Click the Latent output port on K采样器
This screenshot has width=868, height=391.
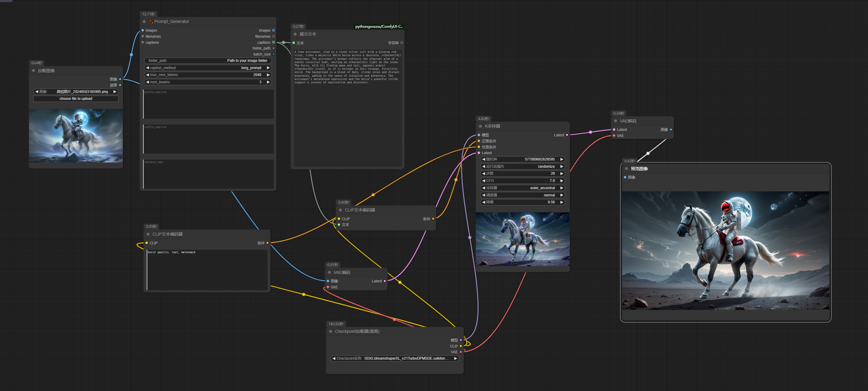pos(567,135)
